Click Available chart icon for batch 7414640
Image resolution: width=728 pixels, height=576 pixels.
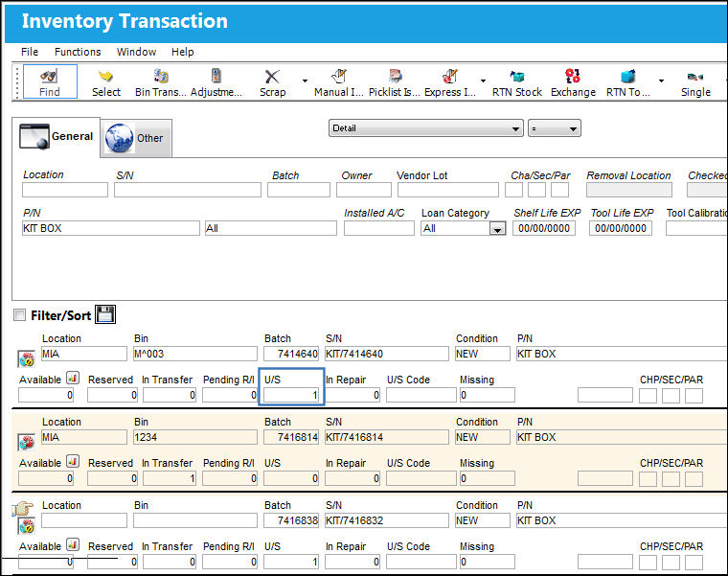73,378
